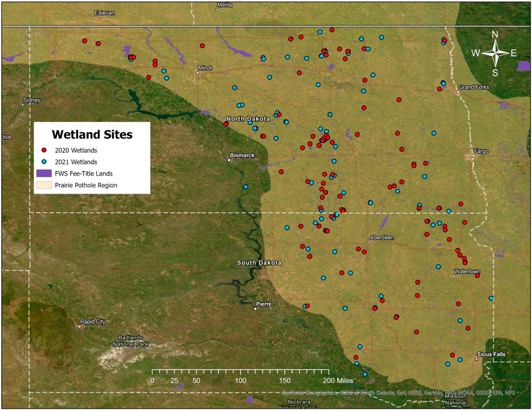Click the 200 Miles scale bar label
Image resolution: width=532 pixels, height=411 pixels.
coord(338,381)
